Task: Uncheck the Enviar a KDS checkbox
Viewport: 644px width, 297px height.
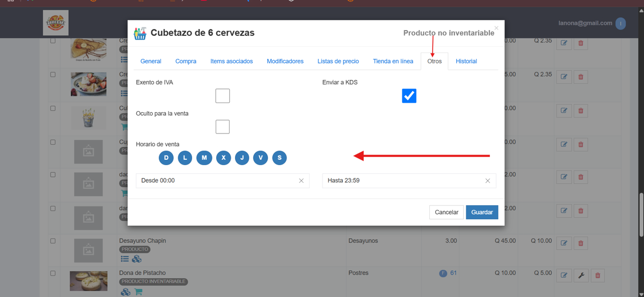Action: (x=409, y=96)
